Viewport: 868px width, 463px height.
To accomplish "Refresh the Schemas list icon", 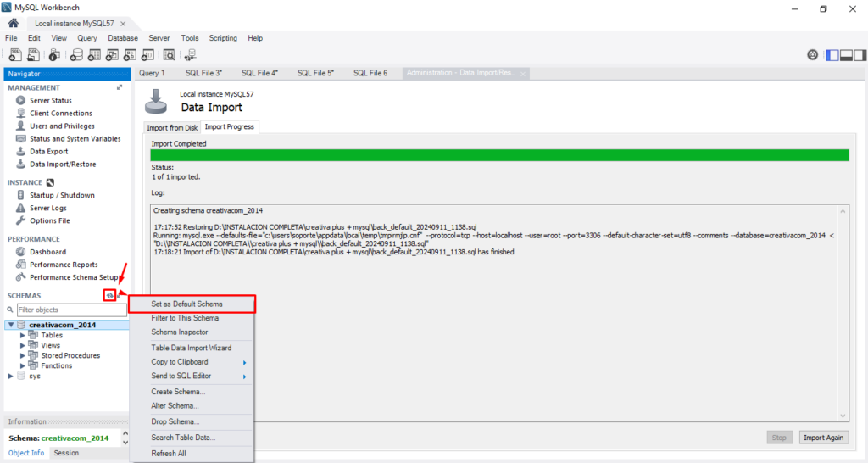I will 109,295.
